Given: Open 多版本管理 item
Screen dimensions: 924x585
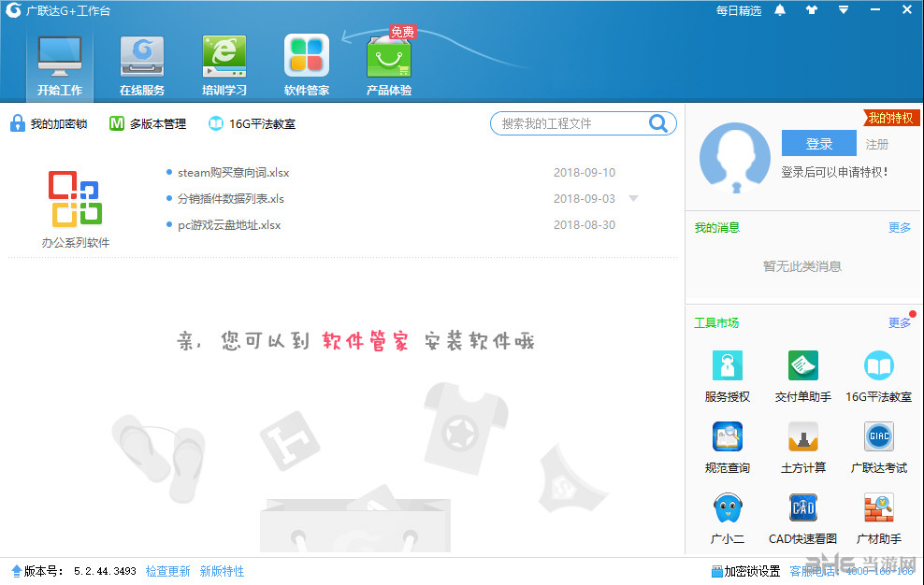Looking at the screenshot, I should point(148,123).
